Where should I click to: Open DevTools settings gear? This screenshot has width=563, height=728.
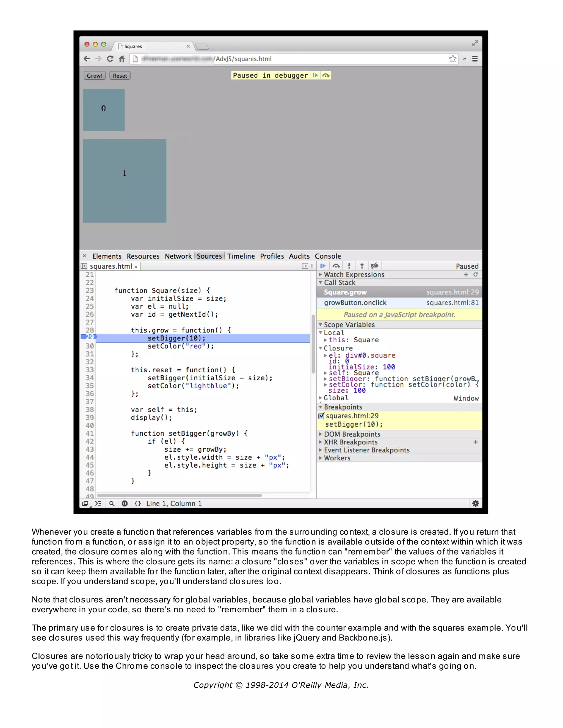(476, 503)
